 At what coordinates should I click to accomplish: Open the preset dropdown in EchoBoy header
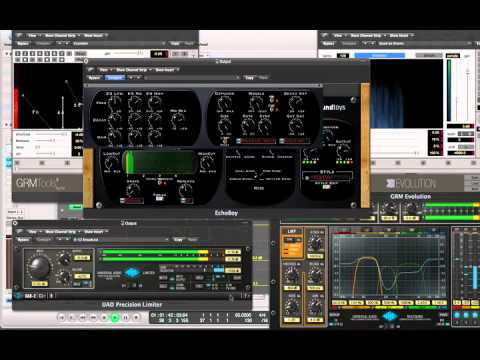[x=193, y=78]
